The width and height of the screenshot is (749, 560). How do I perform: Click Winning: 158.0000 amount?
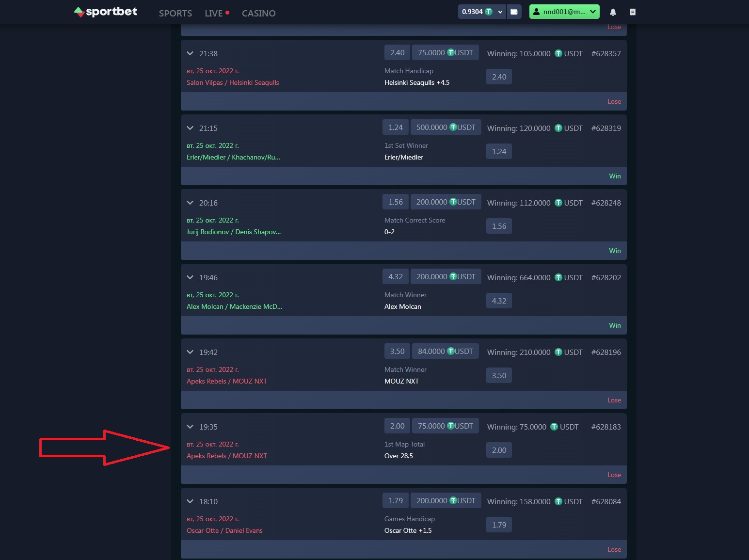click(535, 501)
